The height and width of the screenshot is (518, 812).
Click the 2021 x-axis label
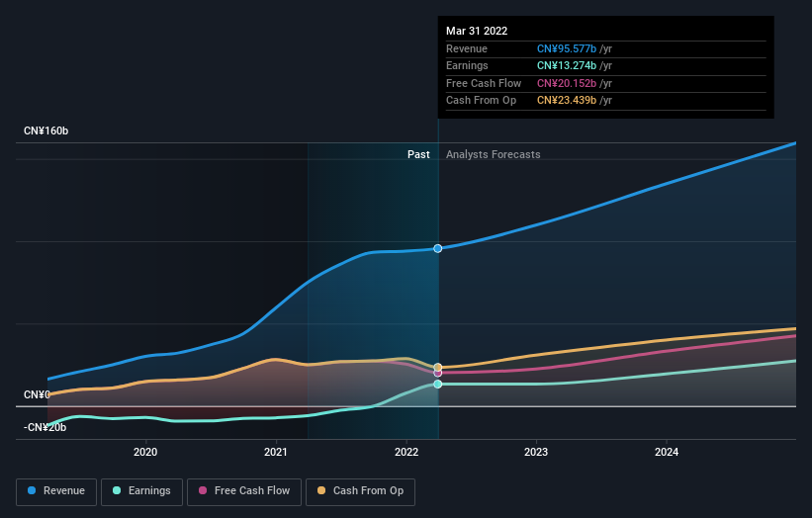coord(276,452)
